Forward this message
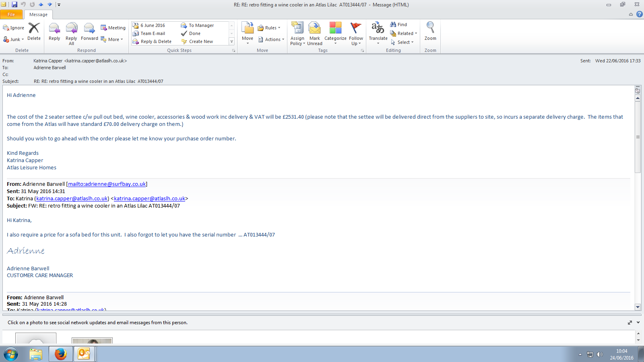This screenshot has height=362, width=644. pyautogui.click(x=89, y=32)
